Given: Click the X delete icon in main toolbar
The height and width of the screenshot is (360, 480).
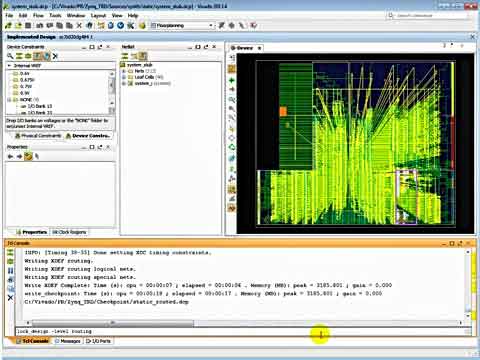Looking at the screenshot, I should pos(79,25).
